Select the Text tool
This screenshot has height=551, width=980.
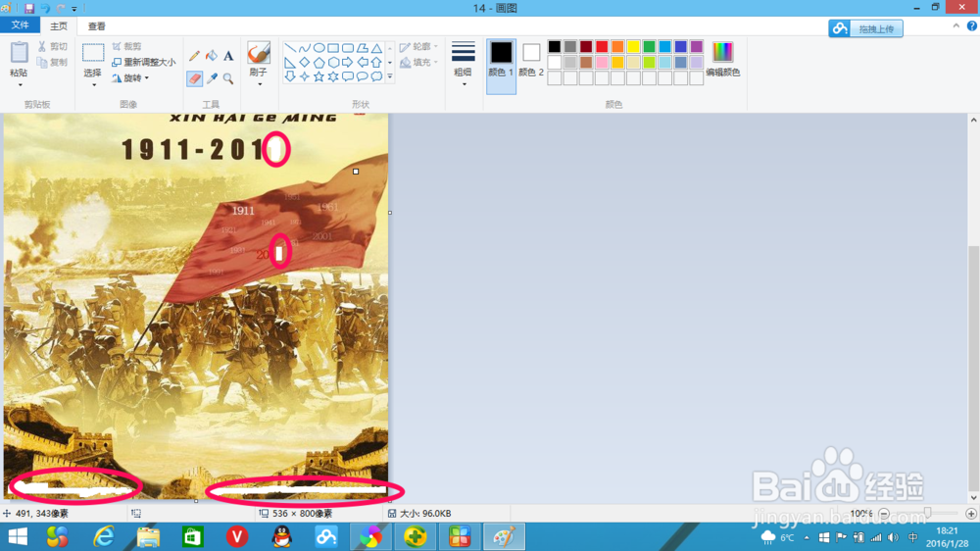228,56
